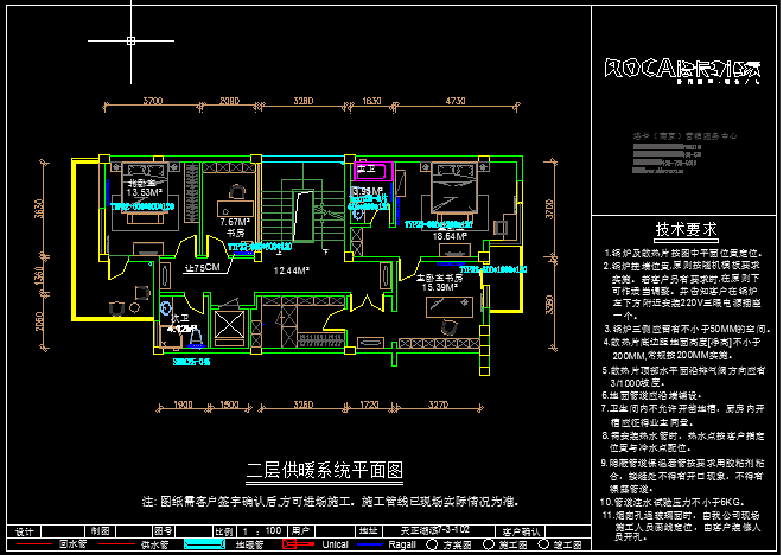The width and height of the screenshot is (781, 555).
Task: Click the 技术要求 heading in notes panel
Action: point(685,229)
